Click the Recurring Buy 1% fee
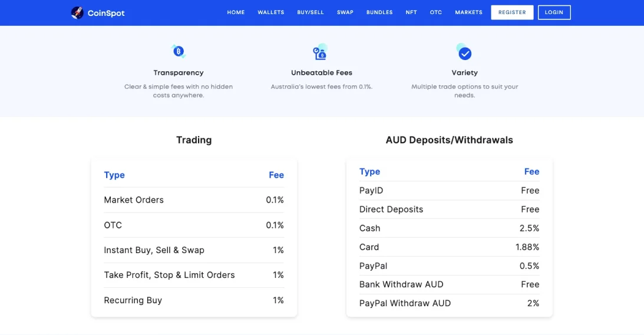This screenshot has height=335, width=644. click(x=278, y=300)
